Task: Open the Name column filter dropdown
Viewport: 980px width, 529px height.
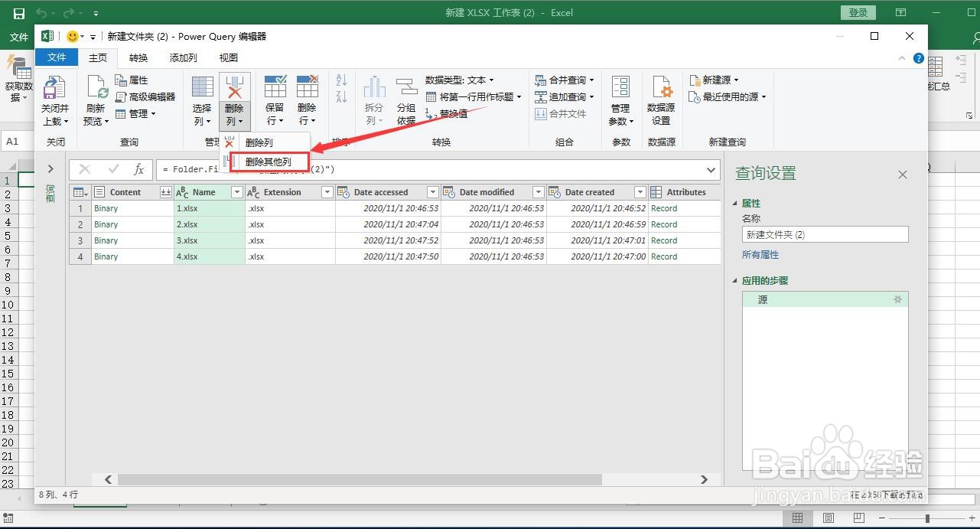Action: click(237, 192)
